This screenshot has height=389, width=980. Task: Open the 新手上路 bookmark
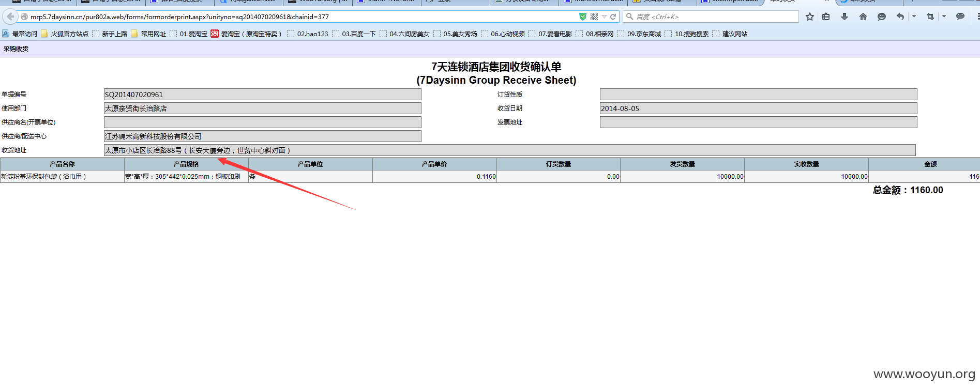click(x=110, y=34)
